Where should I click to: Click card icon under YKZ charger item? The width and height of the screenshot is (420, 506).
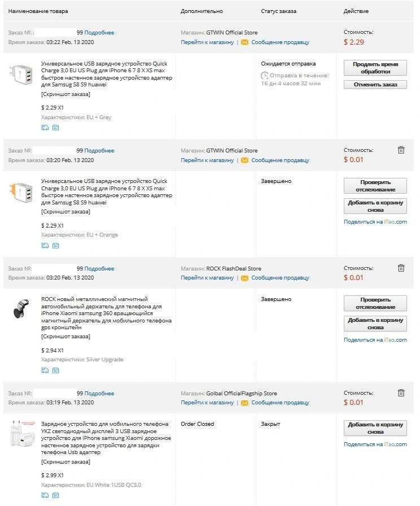click(56, 495)
